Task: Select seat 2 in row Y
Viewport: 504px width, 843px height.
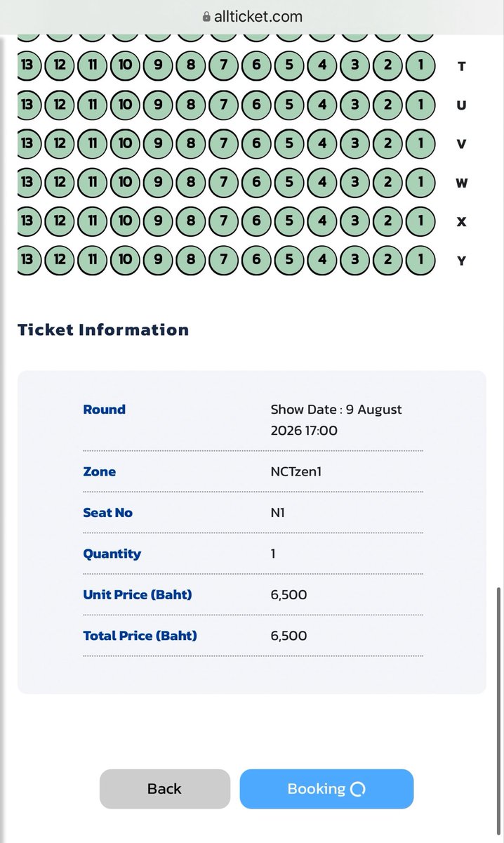Action: tap(387, 261)
